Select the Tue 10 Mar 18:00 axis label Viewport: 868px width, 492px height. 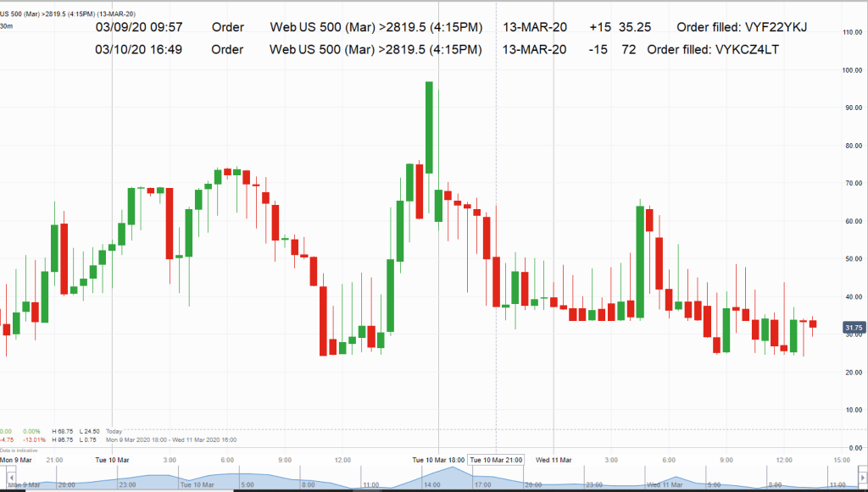438,459
